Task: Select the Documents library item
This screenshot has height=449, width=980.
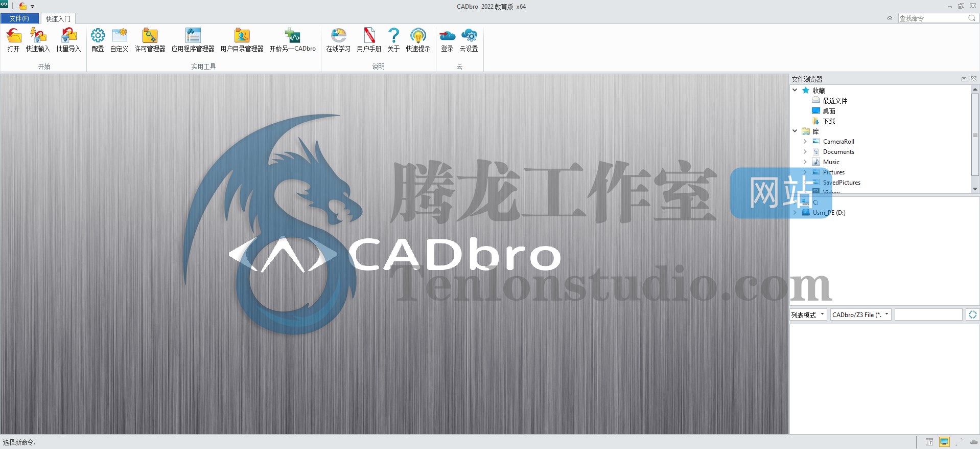Action: pyautogui.click(x=838, y=152)
